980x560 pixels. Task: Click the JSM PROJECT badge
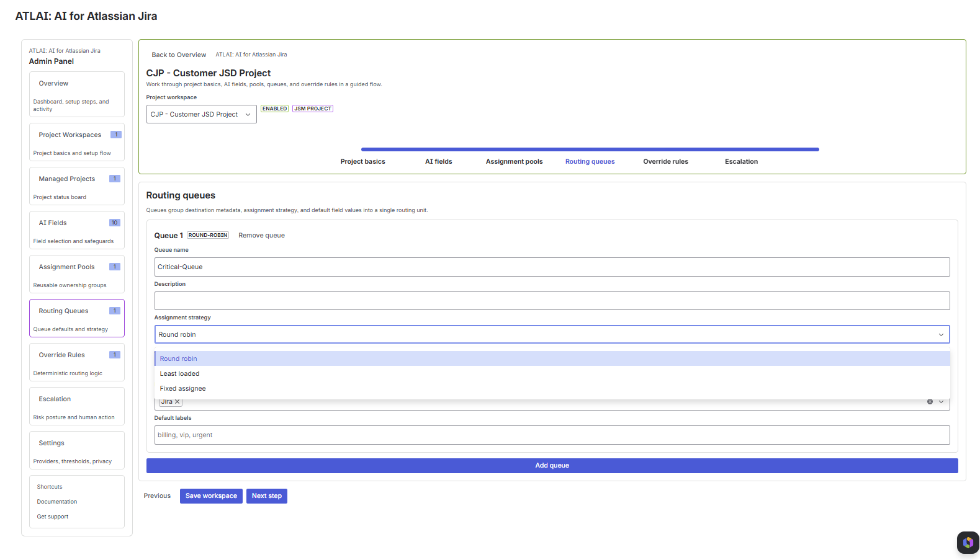point(313,109)
